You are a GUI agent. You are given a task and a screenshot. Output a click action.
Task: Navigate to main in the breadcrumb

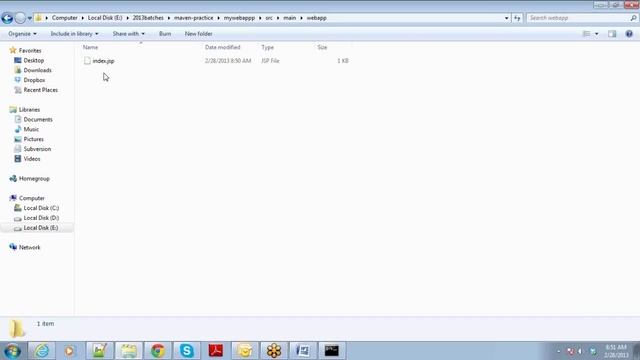289,18
